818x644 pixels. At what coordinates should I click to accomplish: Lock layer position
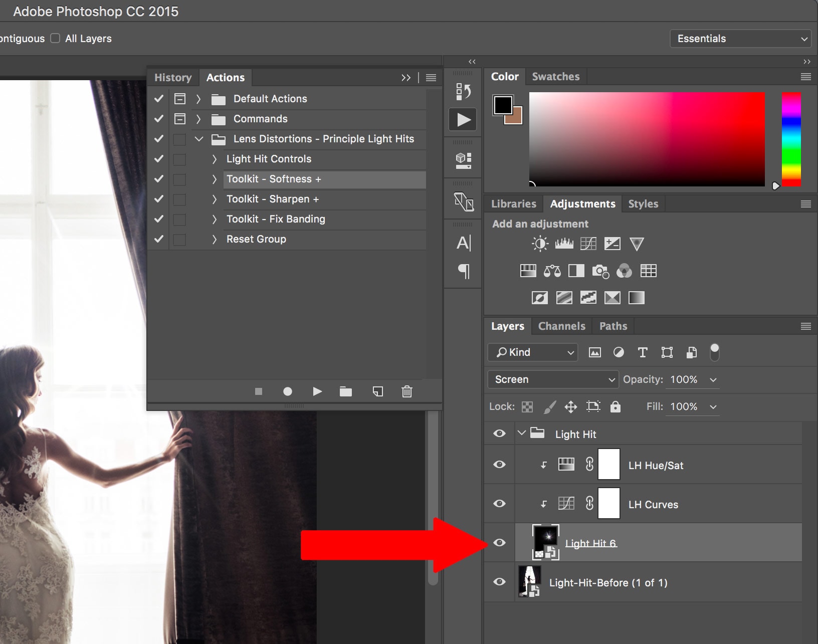pos(571,407)
